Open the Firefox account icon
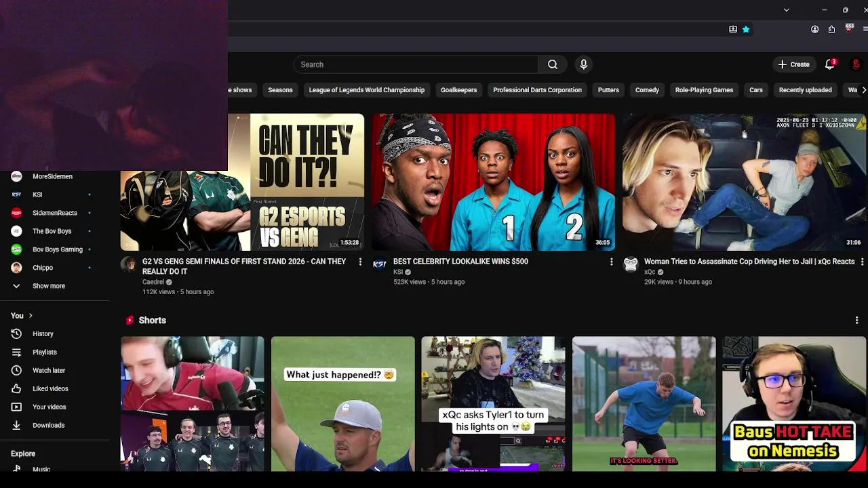 (x=815, y=29)
